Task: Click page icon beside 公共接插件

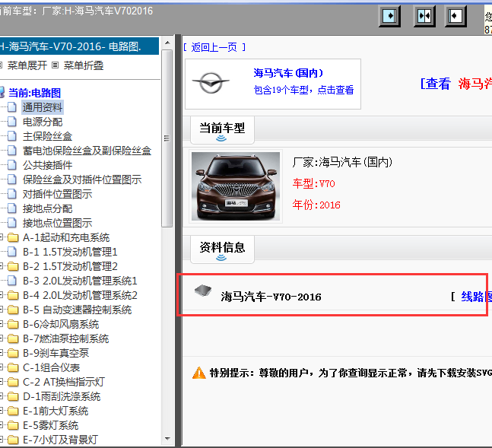Action: pyautogui.click(x=12, y=165)
